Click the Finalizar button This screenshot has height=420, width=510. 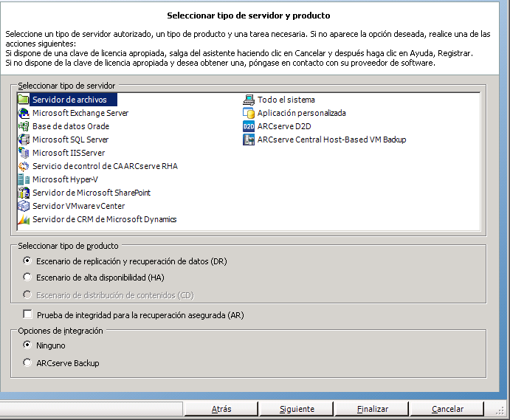[x=372, y=409]
